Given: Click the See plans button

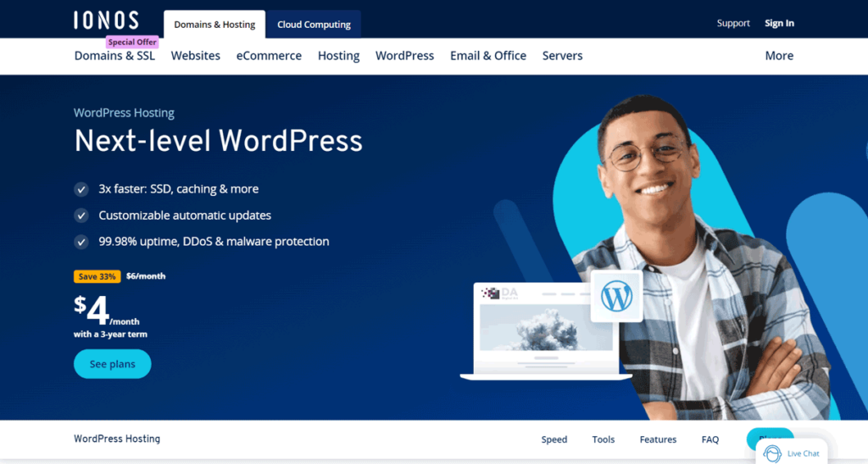Looking at the screenshot, I should (x=113, y=364).
